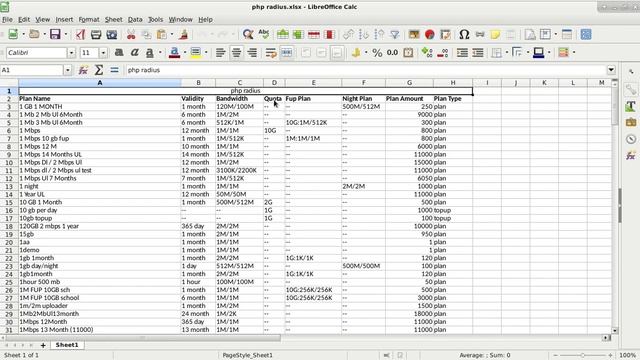Click the Cut scissors icon
The width and height of the screenshot is (640, 360).
click(x=131, y=34)
